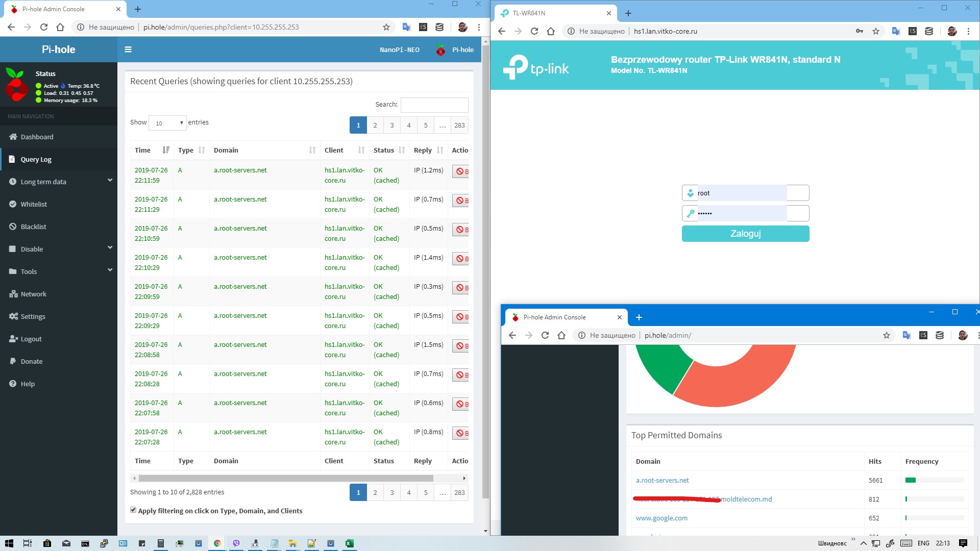Image resolution: width=980 pixels, height=551 pixels.
Task: Sort queries by Reply column
Action: (429, 150)
